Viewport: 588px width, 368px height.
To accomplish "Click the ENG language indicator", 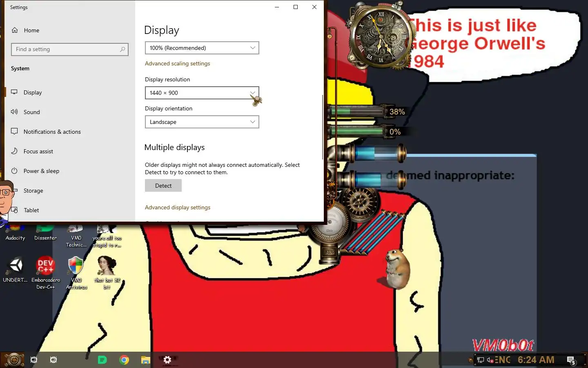I will point(503,360).
